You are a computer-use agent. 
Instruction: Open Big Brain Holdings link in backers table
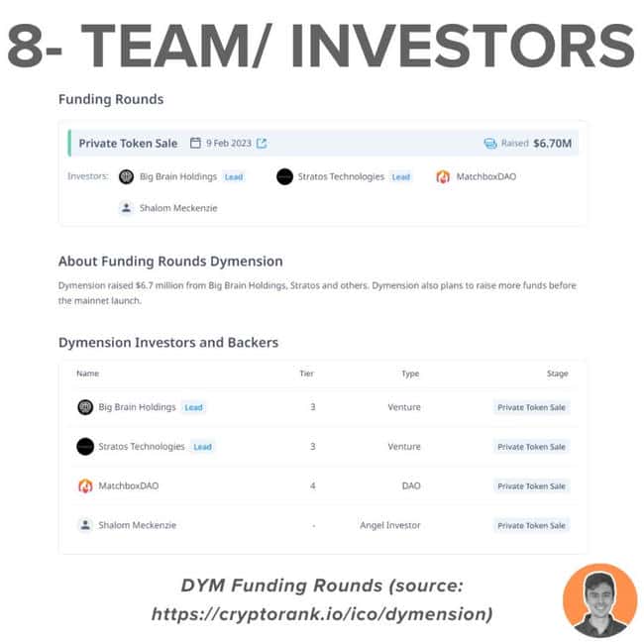point(137,407)
